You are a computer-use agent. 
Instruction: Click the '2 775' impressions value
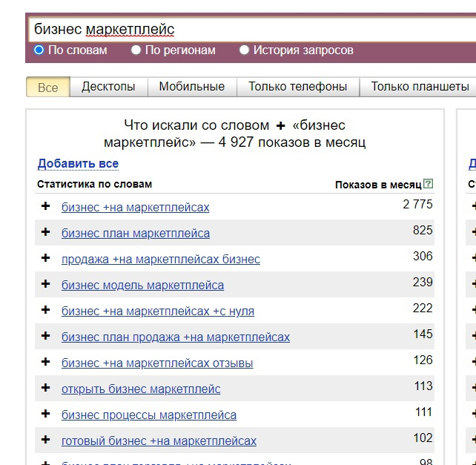(417, 205)
